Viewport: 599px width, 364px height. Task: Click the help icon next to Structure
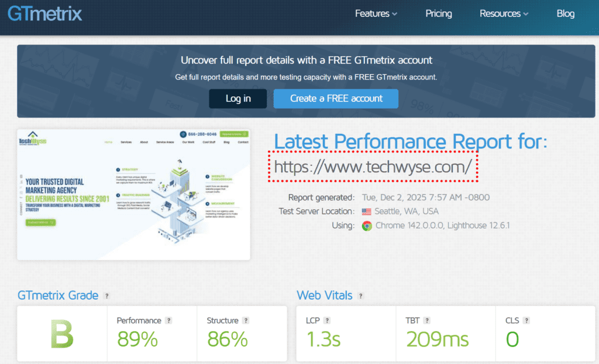pyautogui.click(x=246, y=321)
